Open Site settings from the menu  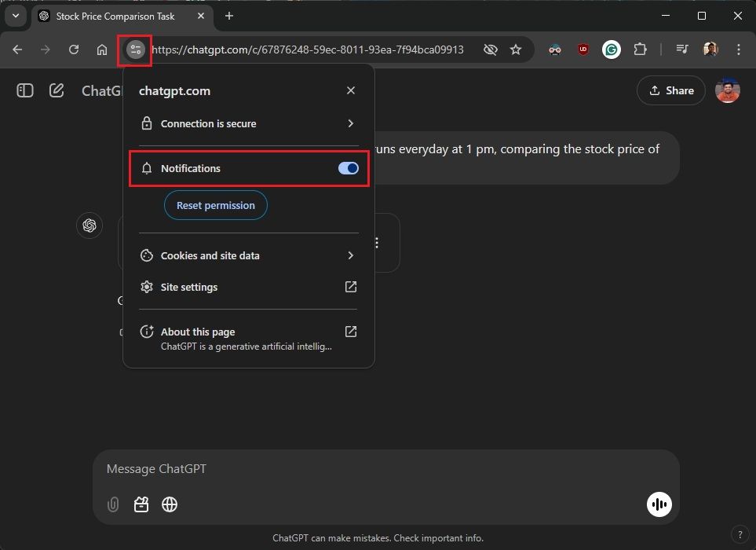[x=248, y=287]
